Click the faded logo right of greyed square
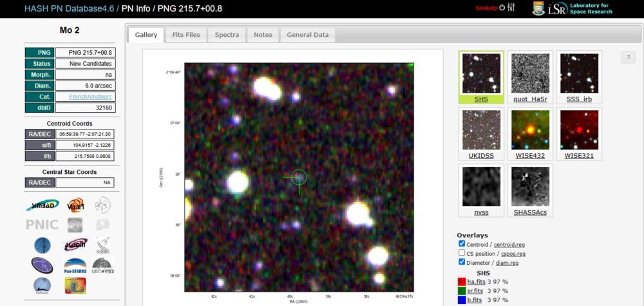The height and width of the screenshot is (306, 644). pyautogui.click(x=102, y=225)
